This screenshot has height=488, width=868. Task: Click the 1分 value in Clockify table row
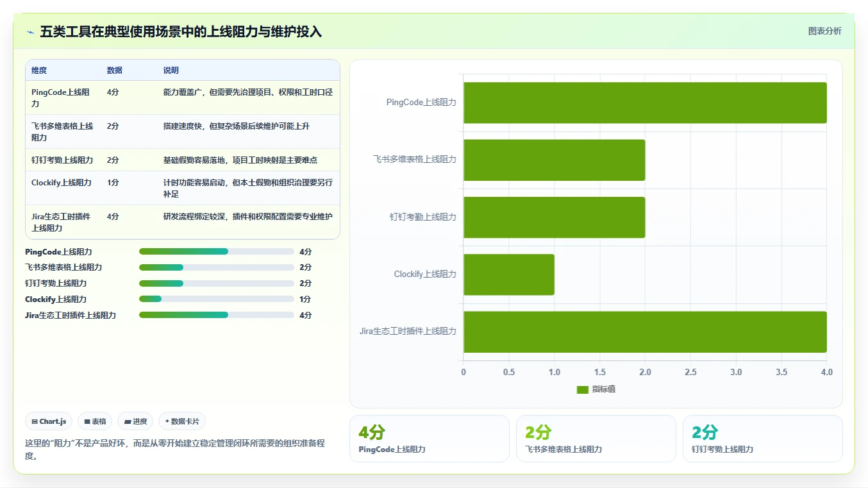click(113, 183)
